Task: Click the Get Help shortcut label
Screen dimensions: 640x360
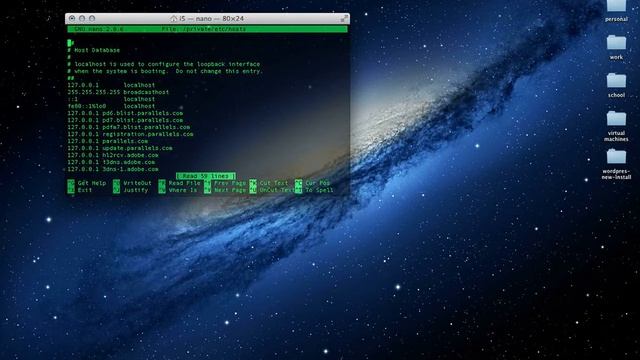Action: tap(92, 183)
